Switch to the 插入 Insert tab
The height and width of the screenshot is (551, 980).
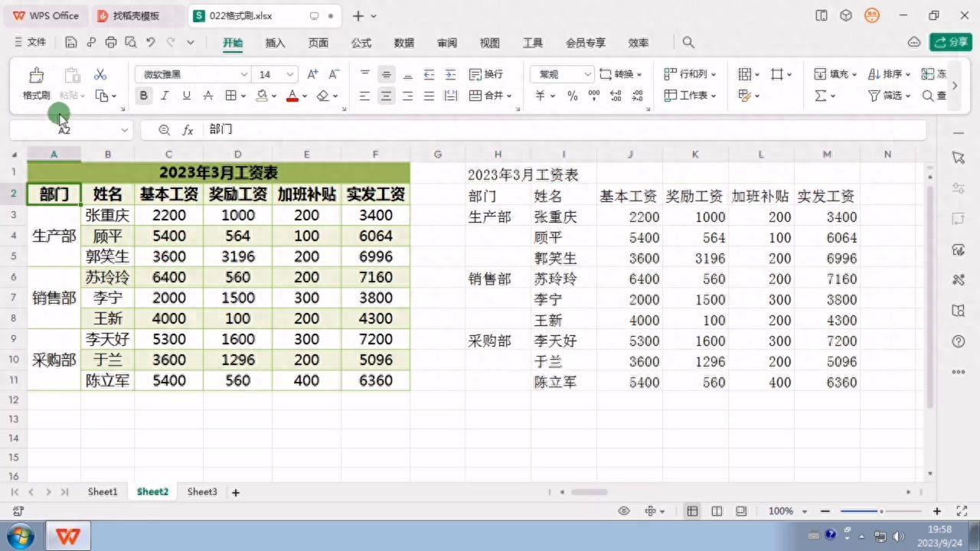pyautogui.click(x=275, y=43)
